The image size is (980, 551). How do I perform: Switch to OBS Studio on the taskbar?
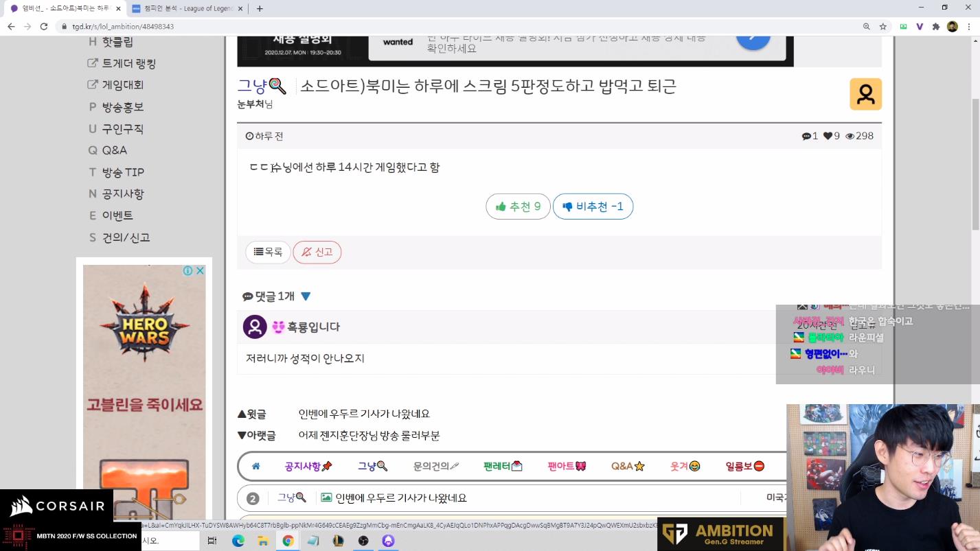(363, 541)
